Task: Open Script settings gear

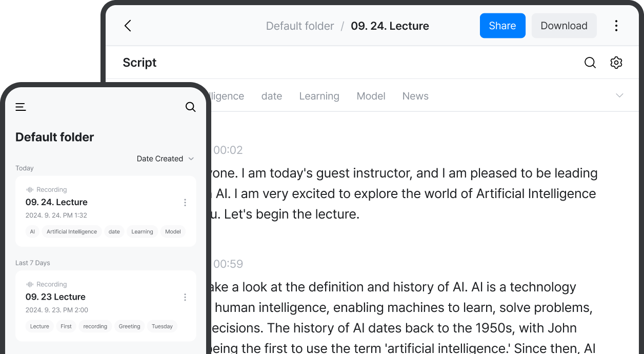Action: click(616, 63)
